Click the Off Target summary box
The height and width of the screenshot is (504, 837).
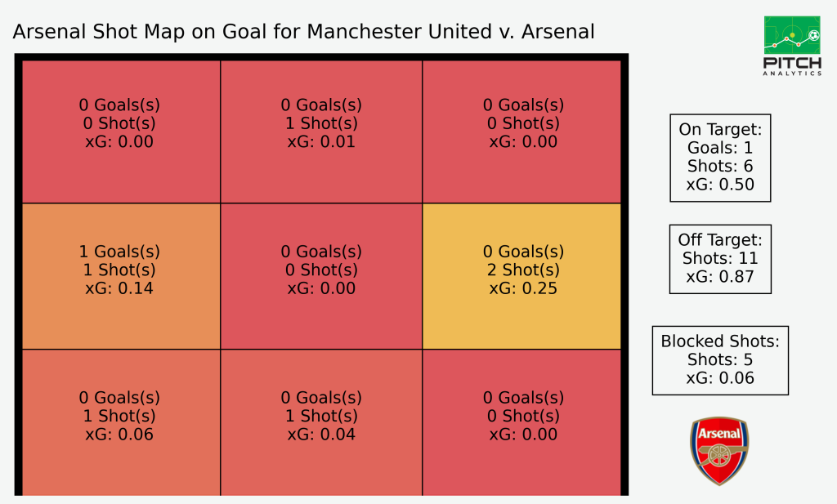coord(720,259)
